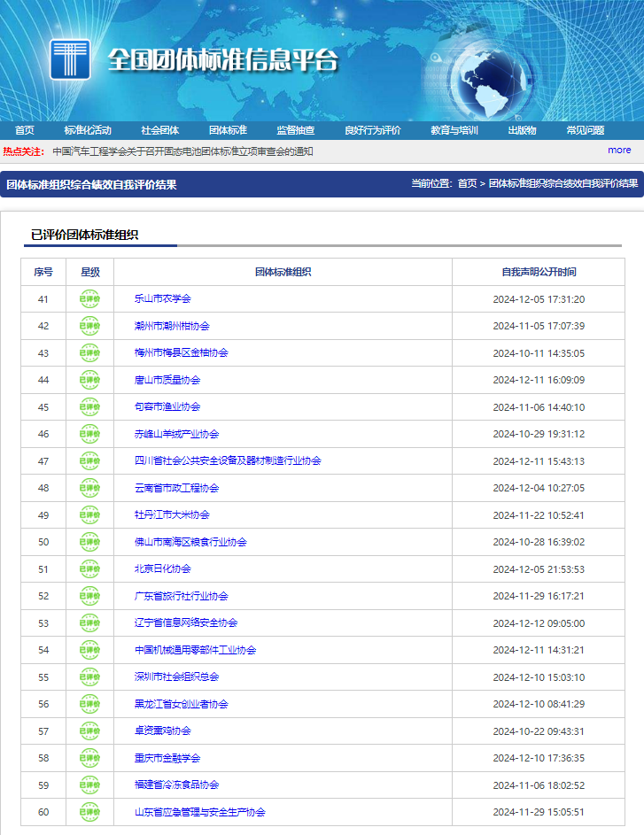Open the 社会团体 menu item
The height and width of the screenshot is (835, 644).
coord(159,130)
